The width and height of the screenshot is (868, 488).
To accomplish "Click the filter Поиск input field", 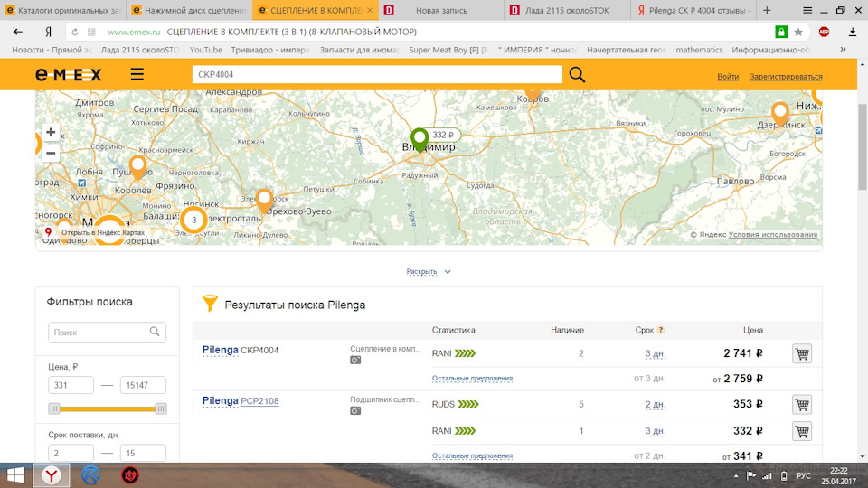I will 107,332.
